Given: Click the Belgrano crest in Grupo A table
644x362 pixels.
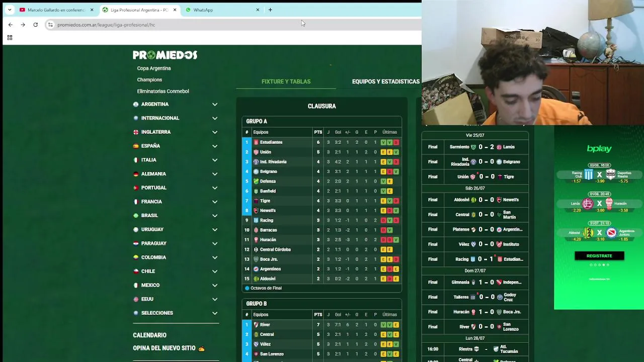Looking at the screenshot, I should tap(256, 171).
